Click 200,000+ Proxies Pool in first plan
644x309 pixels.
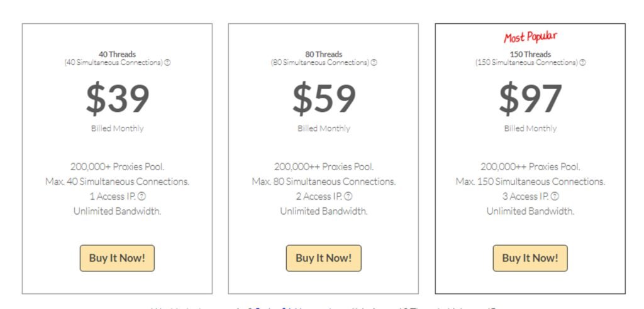point(118,166)
